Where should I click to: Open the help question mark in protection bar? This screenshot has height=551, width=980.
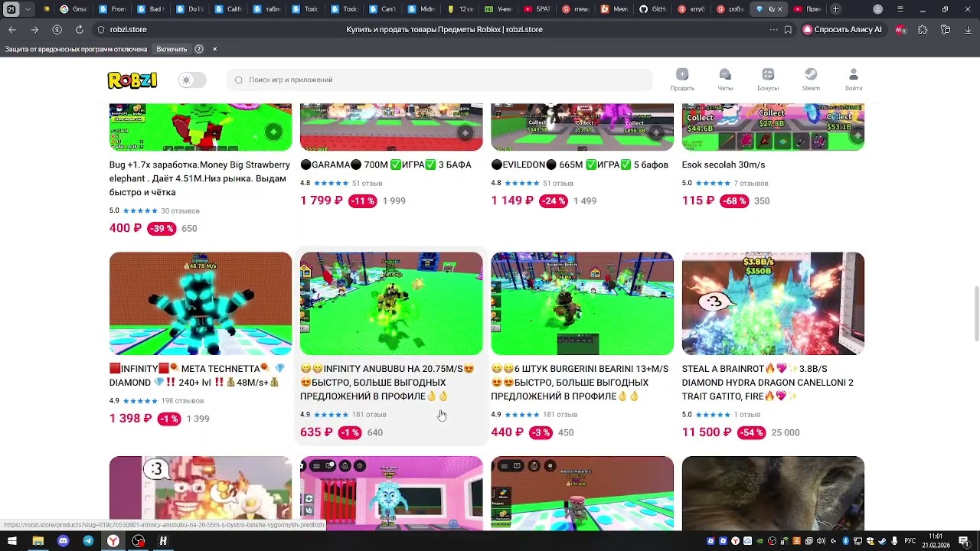tap(199, 49)
